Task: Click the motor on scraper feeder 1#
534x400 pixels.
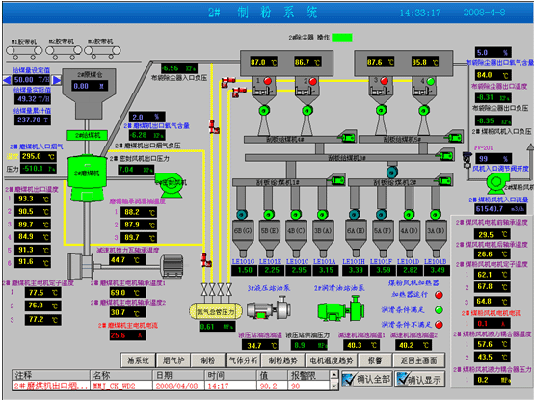Action: [x=337, y=180]
